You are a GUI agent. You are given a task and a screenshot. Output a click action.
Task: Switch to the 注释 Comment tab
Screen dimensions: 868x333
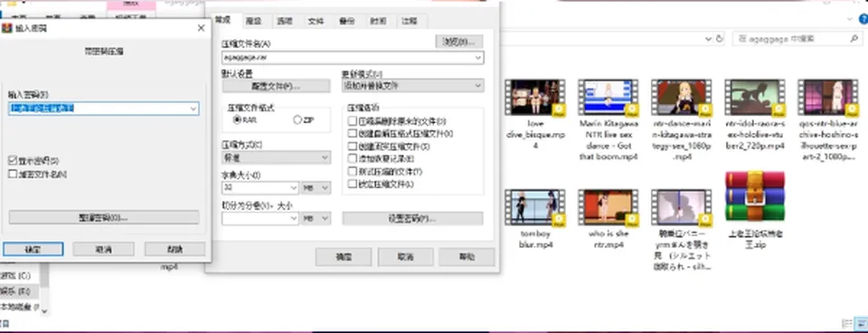point(410,22)
